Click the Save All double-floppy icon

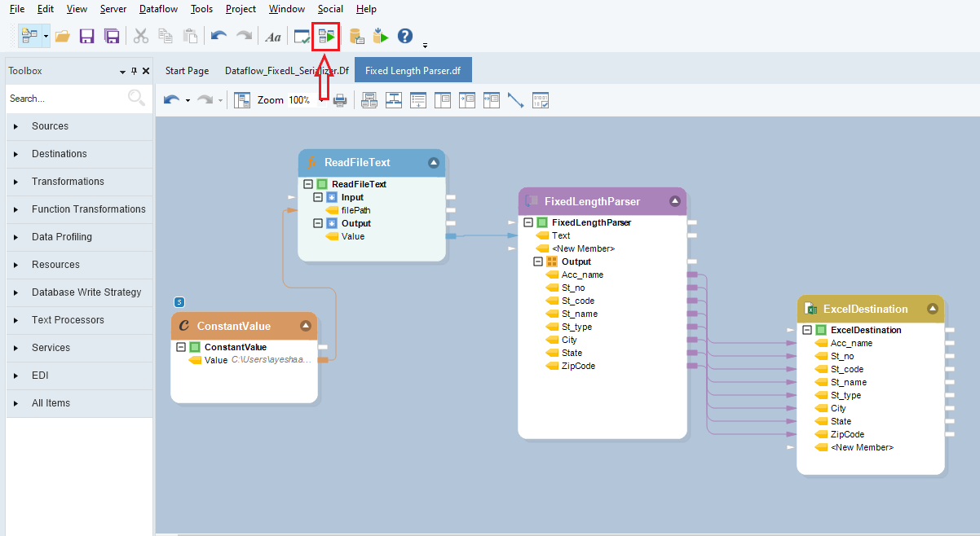click(113, 37)
